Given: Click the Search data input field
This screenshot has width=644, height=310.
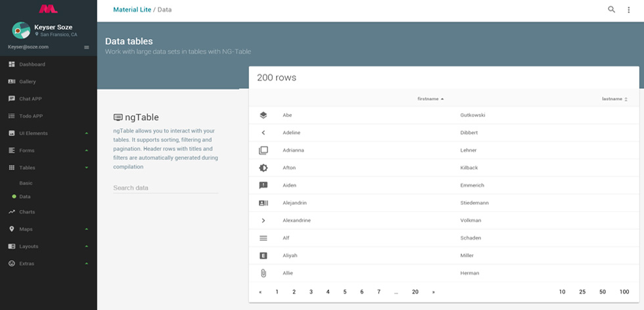Looking at the screenshot, I should [x=166, y=188].
